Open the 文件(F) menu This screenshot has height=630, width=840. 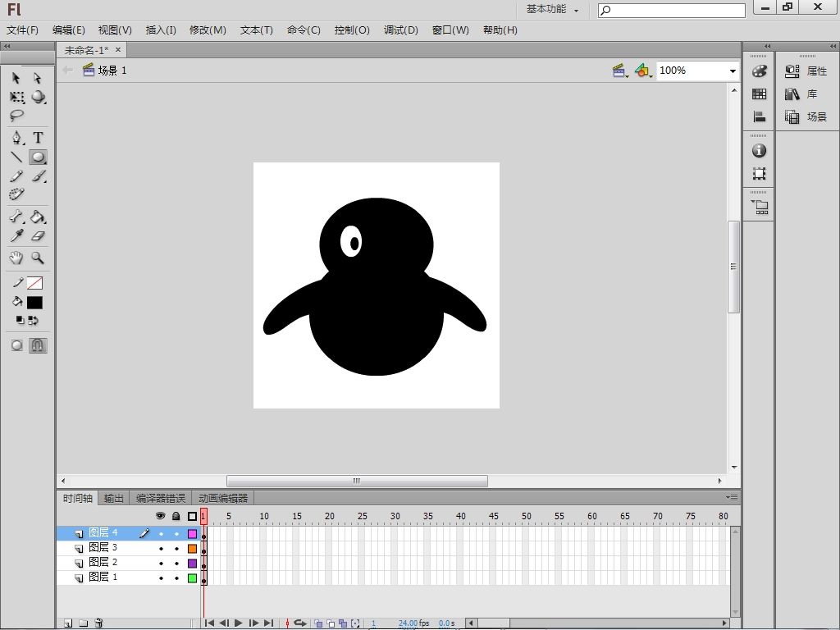point(22,30)
